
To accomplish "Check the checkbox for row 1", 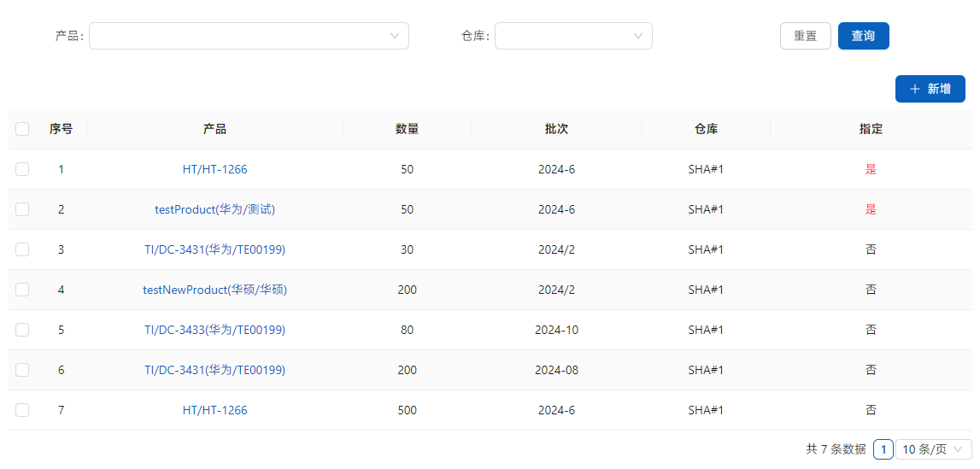I will [x=22, y=169].
